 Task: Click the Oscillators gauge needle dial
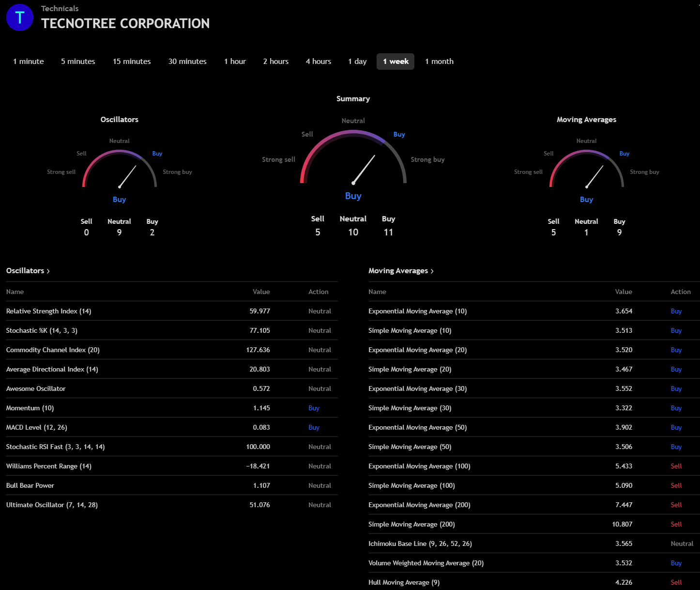click(x=120, y=170)
